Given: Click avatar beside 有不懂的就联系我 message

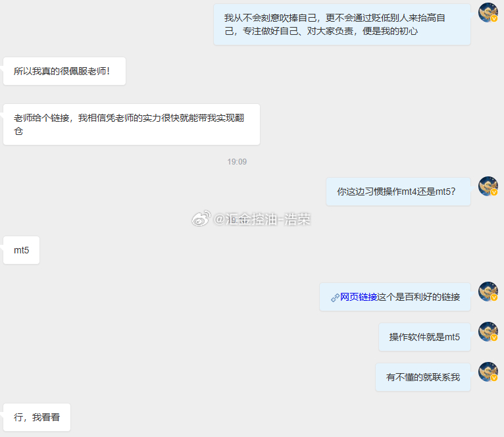Looking at the screenshot, I should [488, 372].
